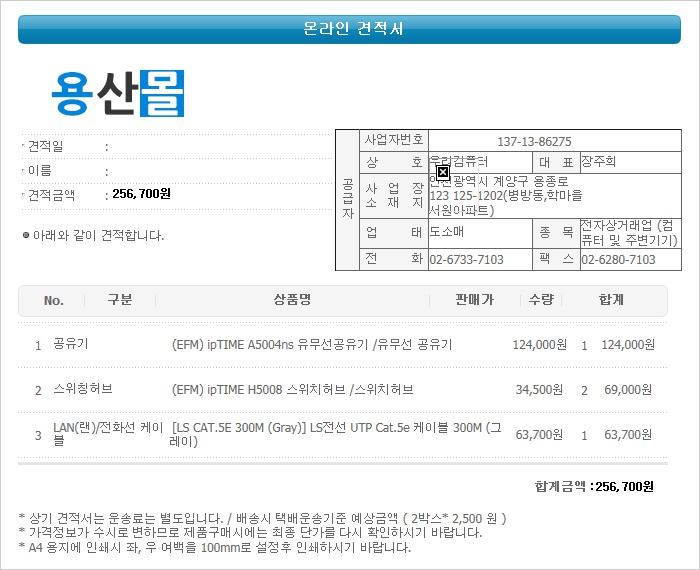Click the 63,700원 unit price in the 판매가 column
The width and height of the screenshot is (700, 570).
click(539, 434)
